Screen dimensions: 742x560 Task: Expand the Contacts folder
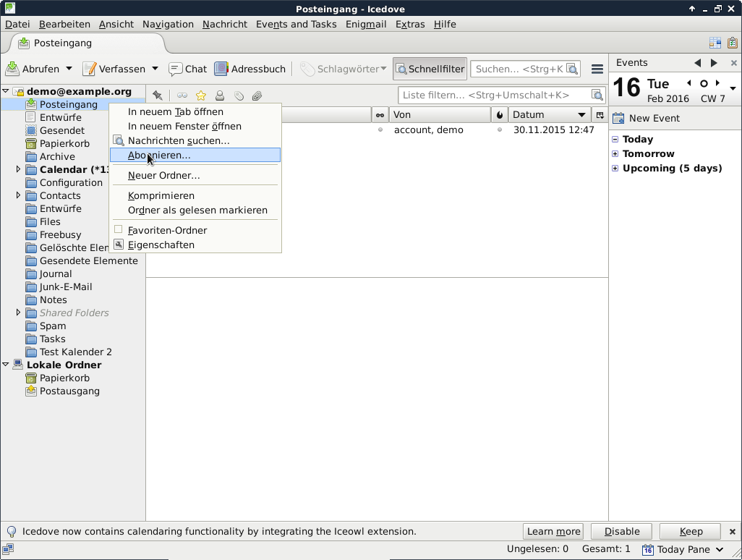(18, 195)
